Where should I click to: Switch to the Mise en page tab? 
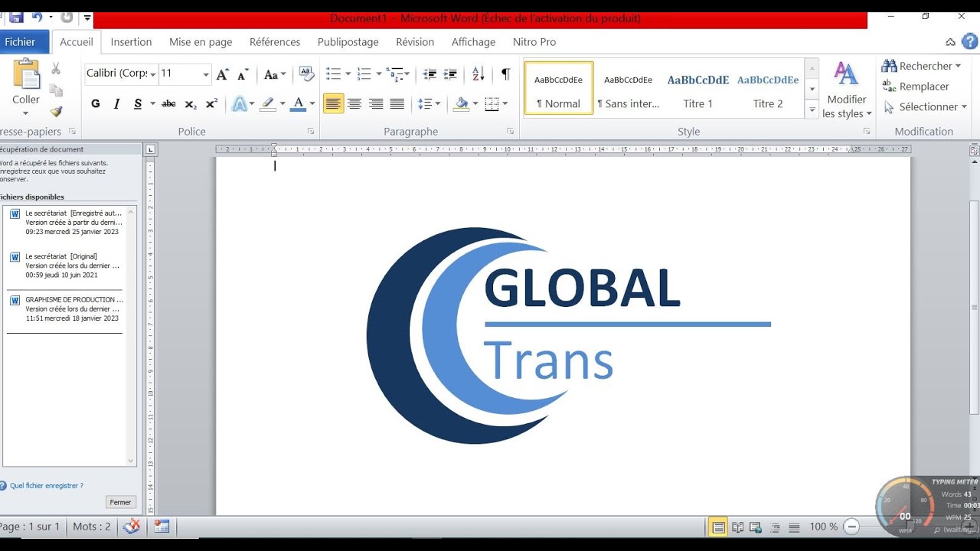click(201, 42)
